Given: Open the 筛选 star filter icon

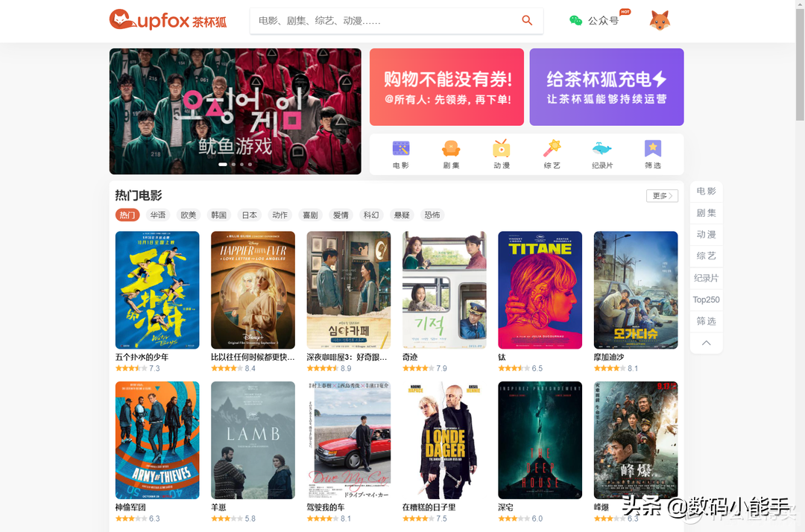Looking at the screenshot, I should (653, 149).
